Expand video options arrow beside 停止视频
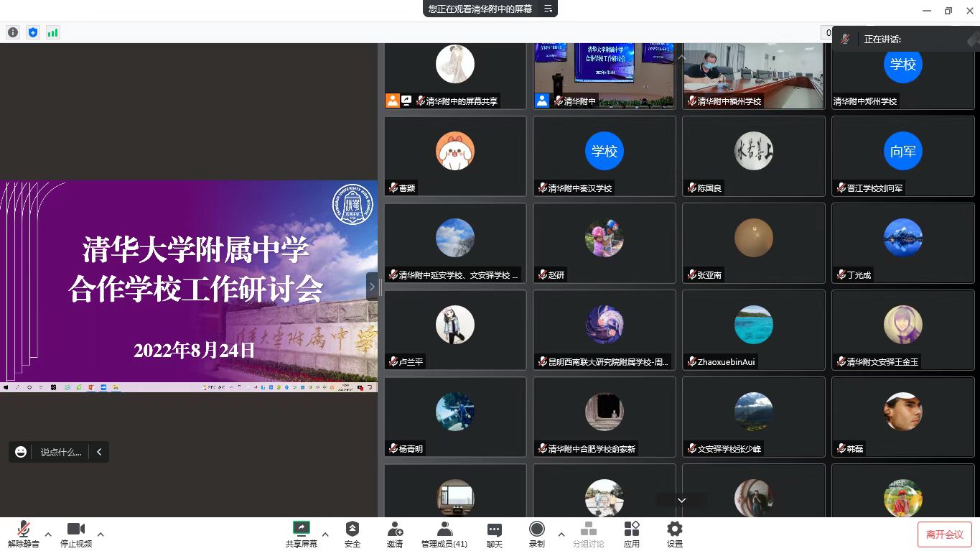The height and width of the screenshot is (551, 980). tap(101, 534)
